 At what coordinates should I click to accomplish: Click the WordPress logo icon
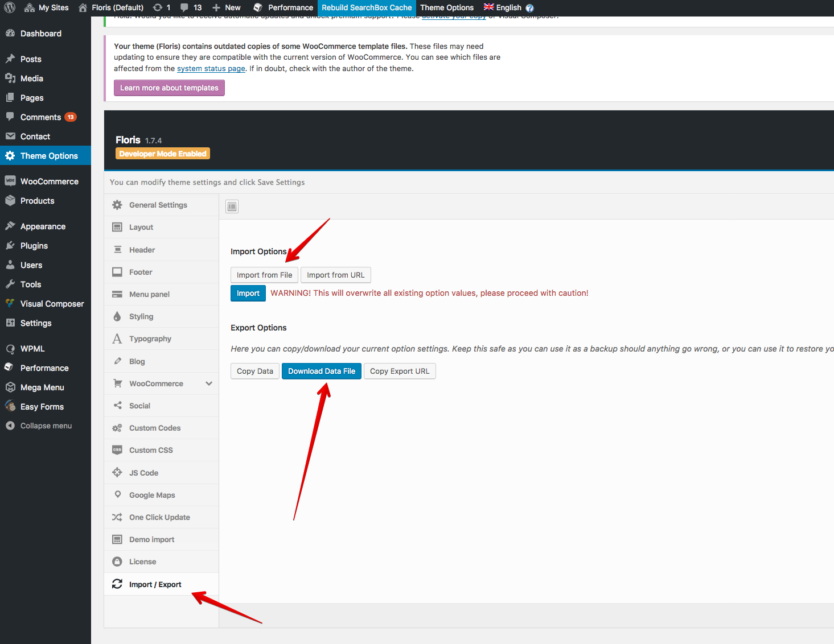(x=10, y=7)
